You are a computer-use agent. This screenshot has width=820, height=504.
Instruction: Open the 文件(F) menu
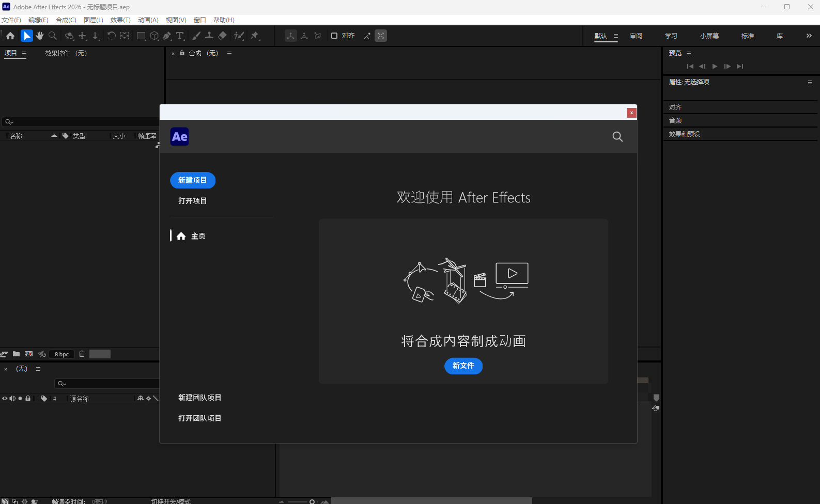(11, 20)
